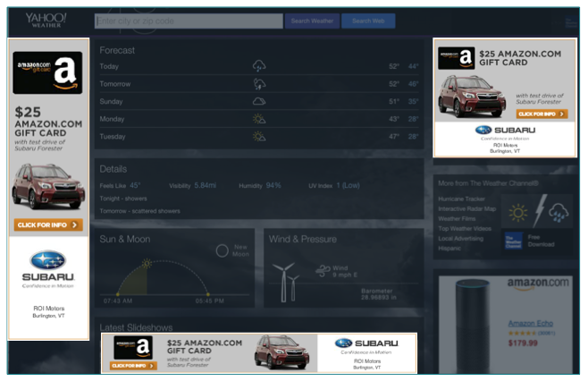The image size is (588, 381).
Task: Open the Weather Films link
Action: click(457, 218)
